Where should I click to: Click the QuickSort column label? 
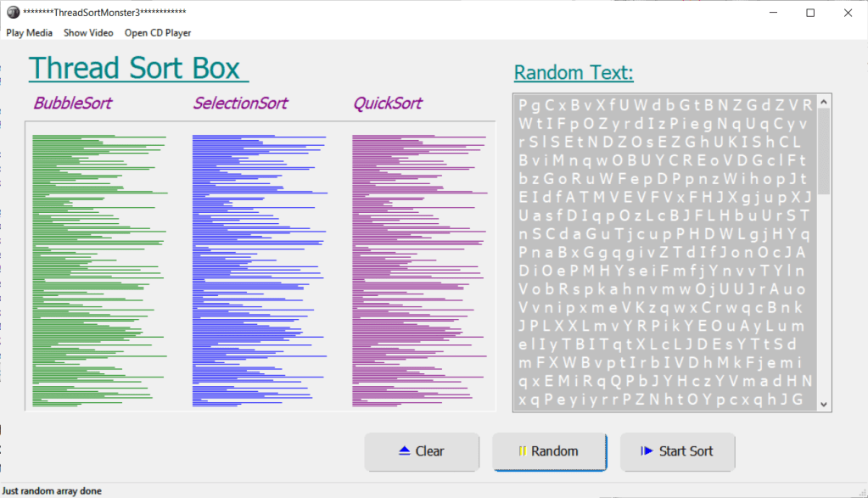click(x=388, y=104)
